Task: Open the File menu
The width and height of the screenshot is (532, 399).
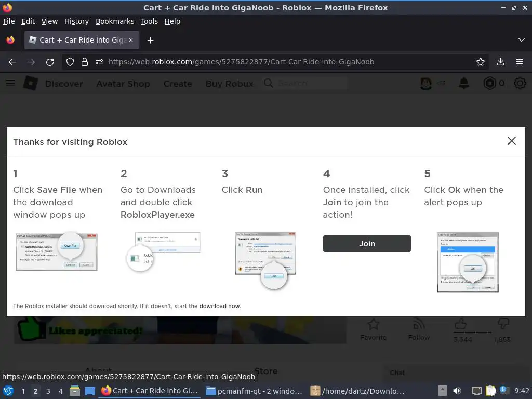Action: [9, 21]
